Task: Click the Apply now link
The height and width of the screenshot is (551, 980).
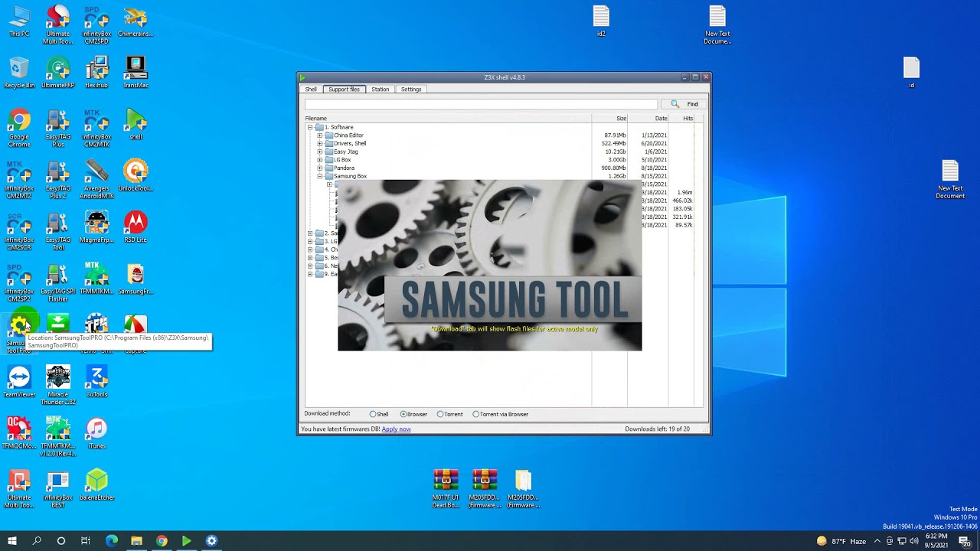Action: (396, 429)
